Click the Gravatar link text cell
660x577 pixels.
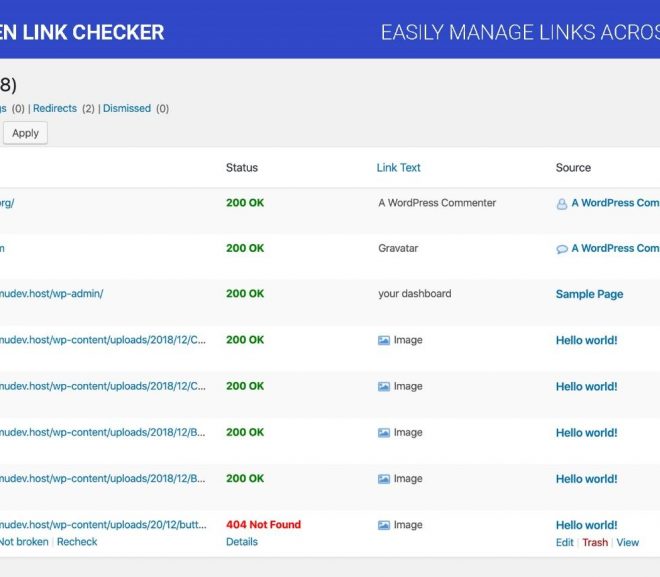(398, 248)
